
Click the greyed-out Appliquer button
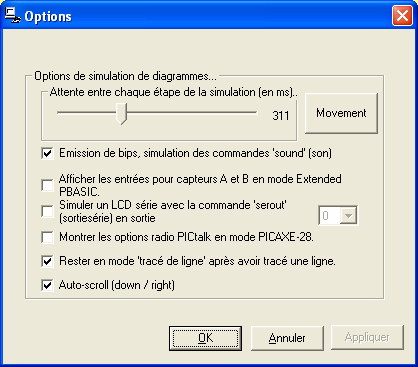pos(367,337)
